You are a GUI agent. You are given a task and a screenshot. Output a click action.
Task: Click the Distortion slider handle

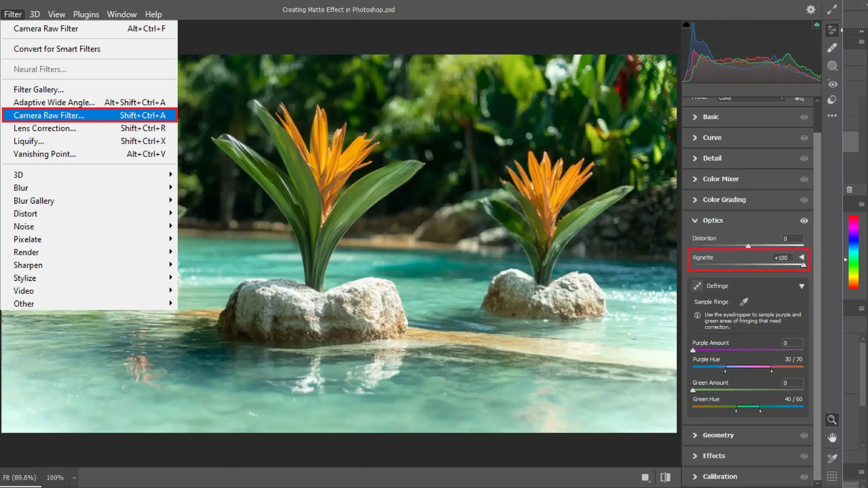(748, 246)
